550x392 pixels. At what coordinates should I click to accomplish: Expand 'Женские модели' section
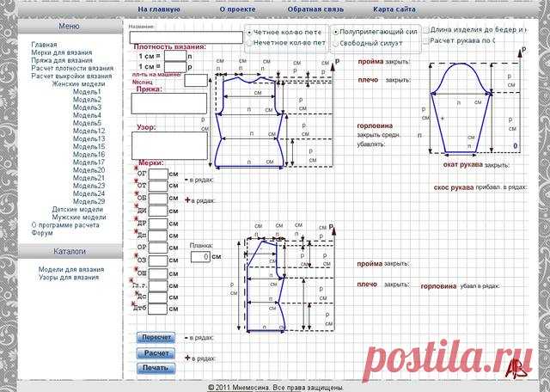click(x=78, y=84)
